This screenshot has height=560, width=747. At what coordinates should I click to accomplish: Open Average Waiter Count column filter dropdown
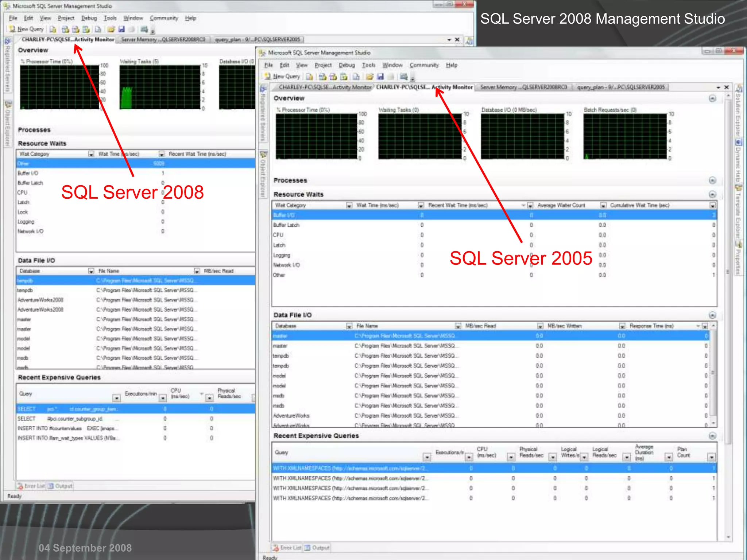[603, 206]
